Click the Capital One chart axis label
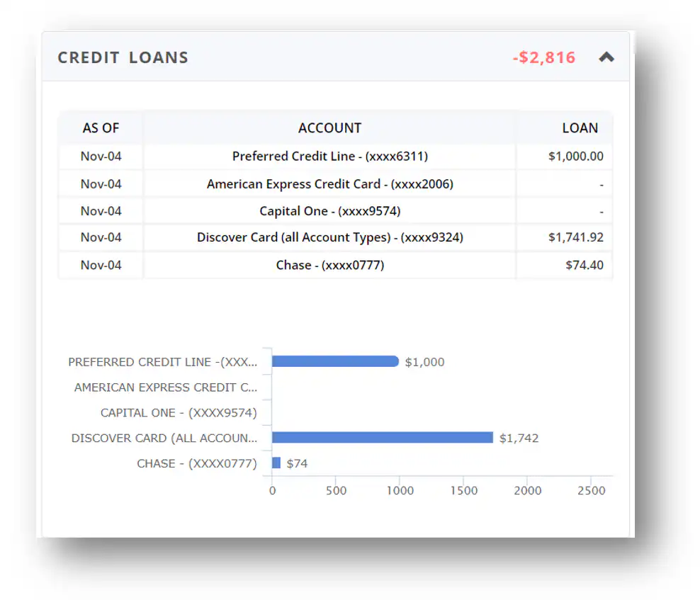This screenshot has width=700, height=600. click(179, 413)
